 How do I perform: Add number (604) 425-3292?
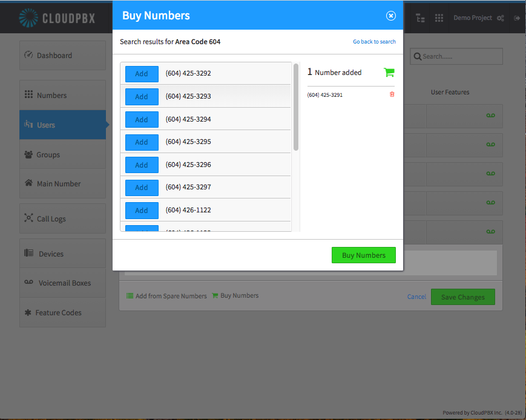point(142,74)
